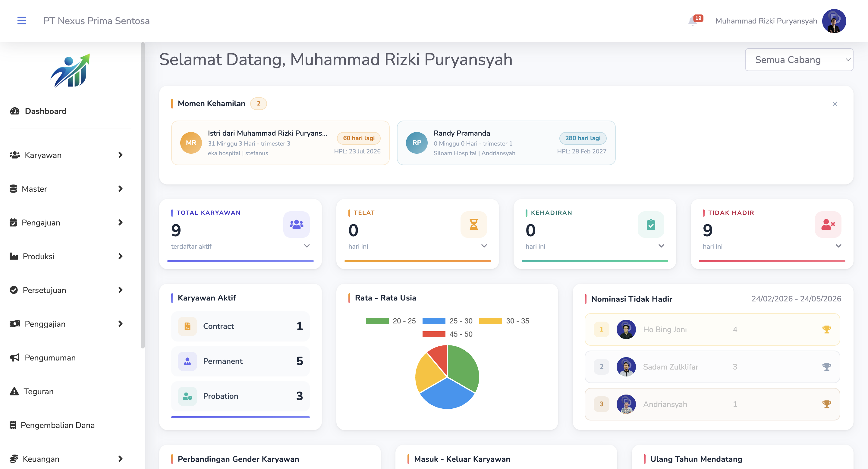Go to Dashboard menu item
This screenshot has width=868, height=469.
46,111
